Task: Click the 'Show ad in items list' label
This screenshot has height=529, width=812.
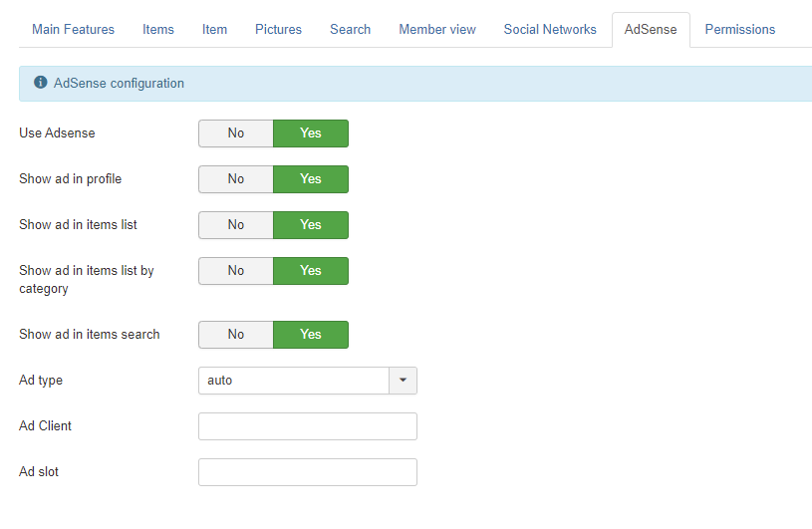Action: point(78,224)
